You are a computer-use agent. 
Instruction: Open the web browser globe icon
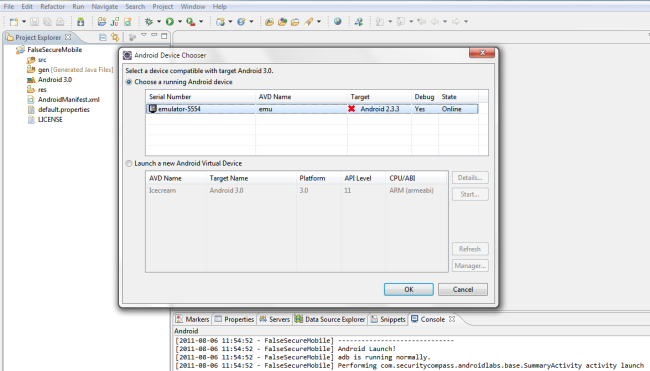click(x=338, y=22)
